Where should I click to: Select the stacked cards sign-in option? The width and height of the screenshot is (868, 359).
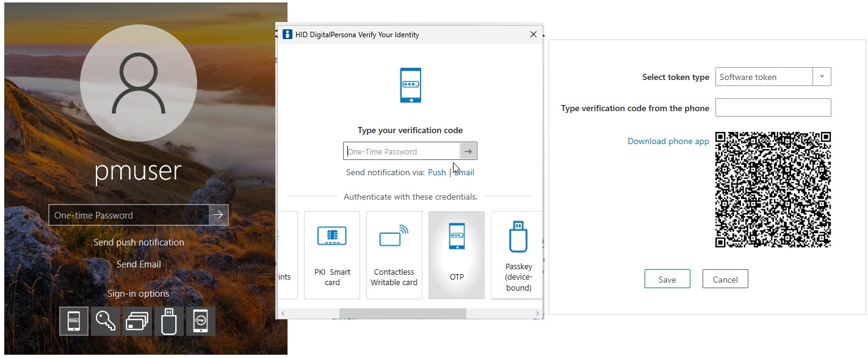(x=137, y=321)
